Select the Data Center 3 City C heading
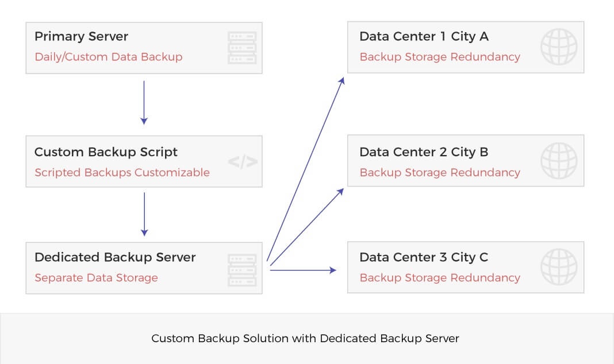Viewport: 614px width, 364px height. [x=424, y=257]
